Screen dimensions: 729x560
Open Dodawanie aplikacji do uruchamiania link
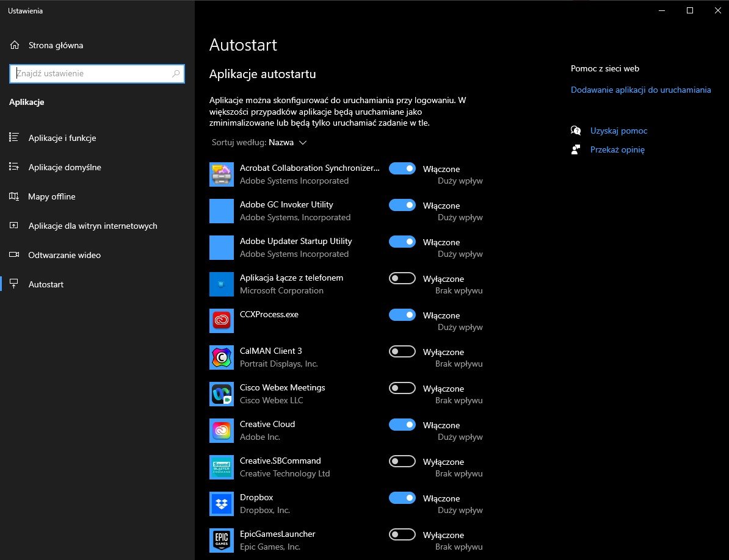coord(640,90)
